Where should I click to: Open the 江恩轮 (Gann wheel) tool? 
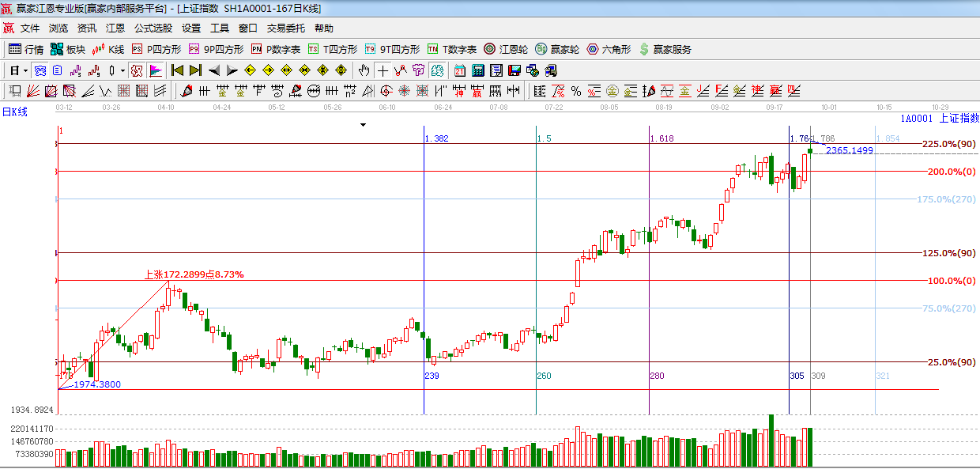coord(506,49)
